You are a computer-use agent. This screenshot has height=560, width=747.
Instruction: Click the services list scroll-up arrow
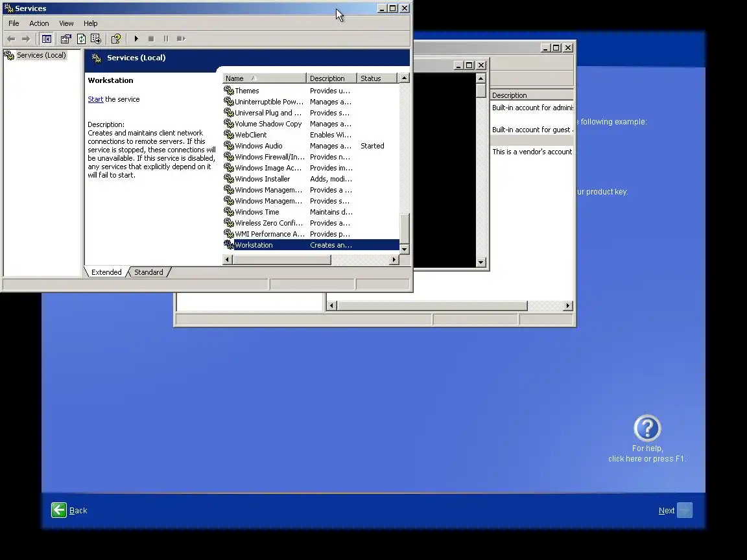coord(404,78)
